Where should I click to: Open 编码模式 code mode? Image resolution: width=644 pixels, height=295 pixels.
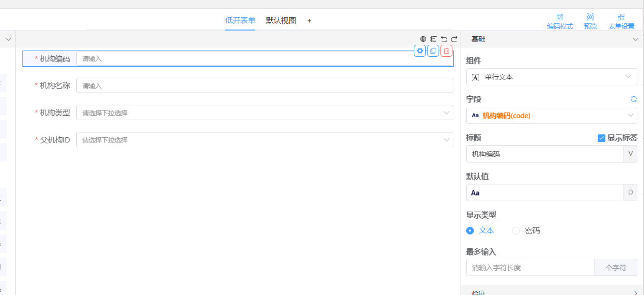pos(560,21)
